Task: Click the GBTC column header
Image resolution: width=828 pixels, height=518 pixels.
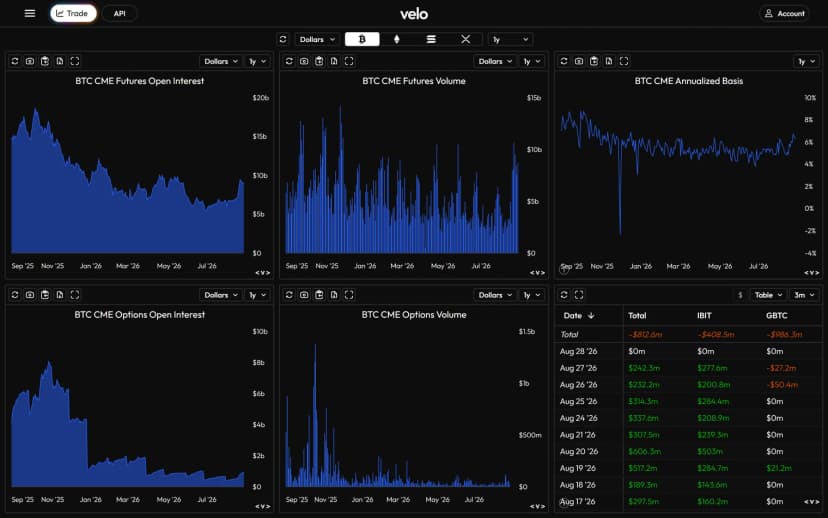Action: (776, 316)
